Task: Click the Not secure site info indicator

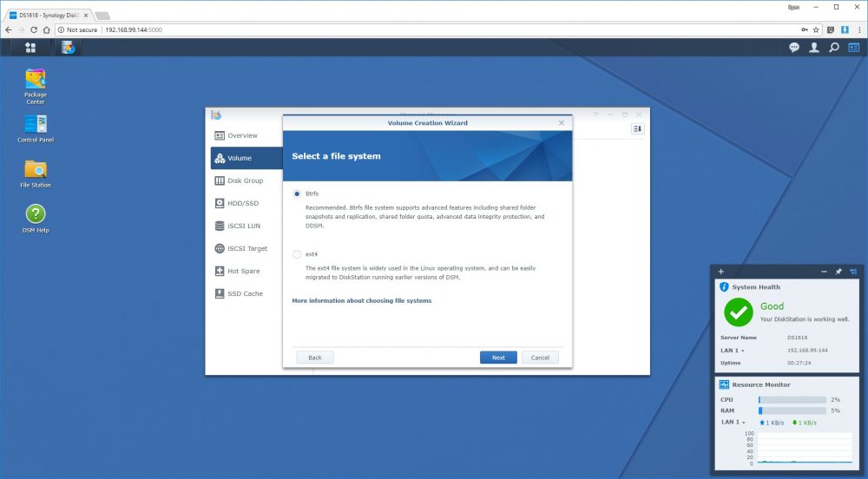Action: (77, 30)
